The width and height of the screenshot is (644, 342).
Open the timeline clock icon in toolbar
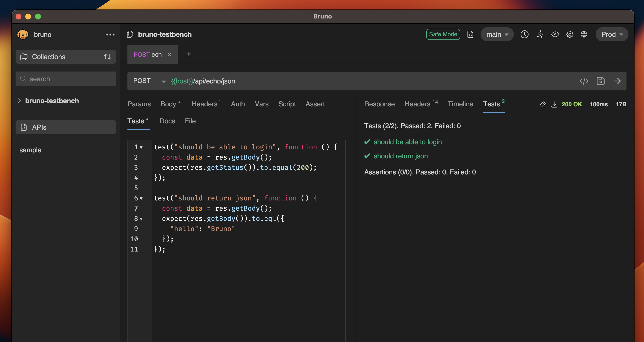(x=524, y=34)
